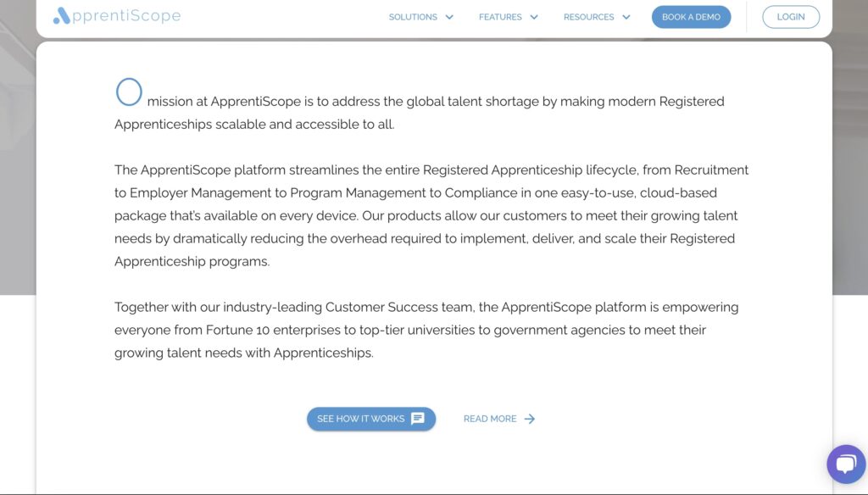The height and width of the screenshot is (495, 868).
Task: Expand the Resources dropdown chevron
Action: tap(626, 17)
